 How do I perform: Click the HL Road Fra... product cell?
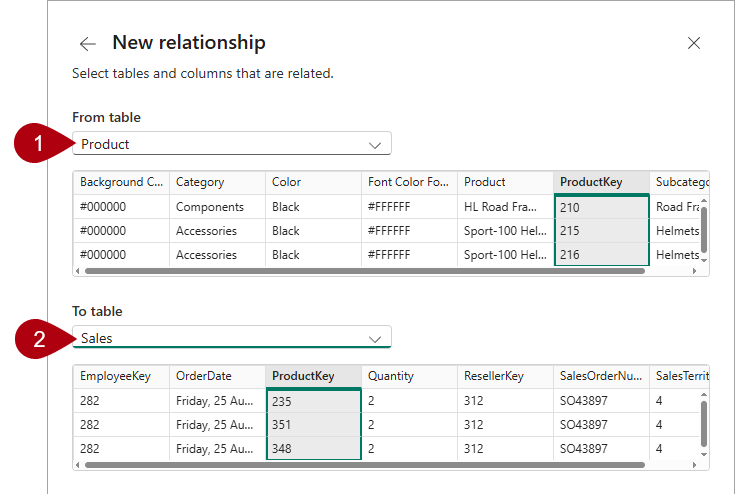[505, 207]
